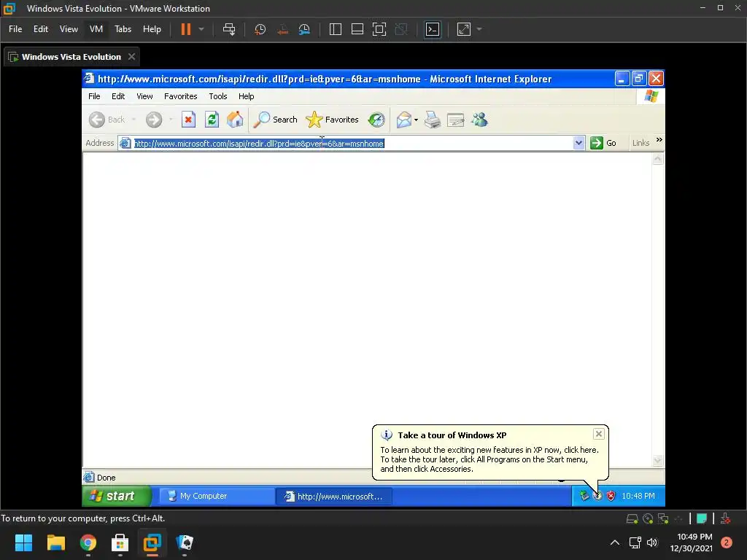Toggle the VMware library sidebar view
Image resolution: width=747 pixels, height=560 pixels.
tap(336, 29)
